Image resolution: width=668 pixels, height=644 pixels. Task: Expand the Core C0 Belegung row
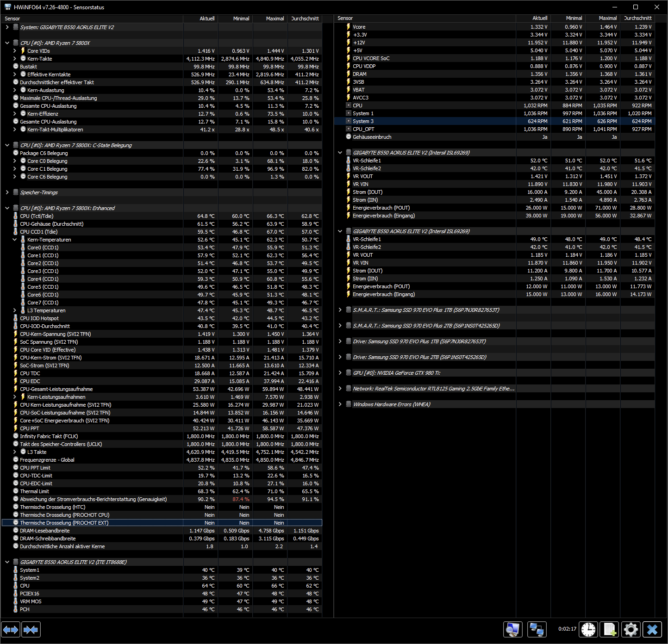pyautogui.click(x=14, y=161)
